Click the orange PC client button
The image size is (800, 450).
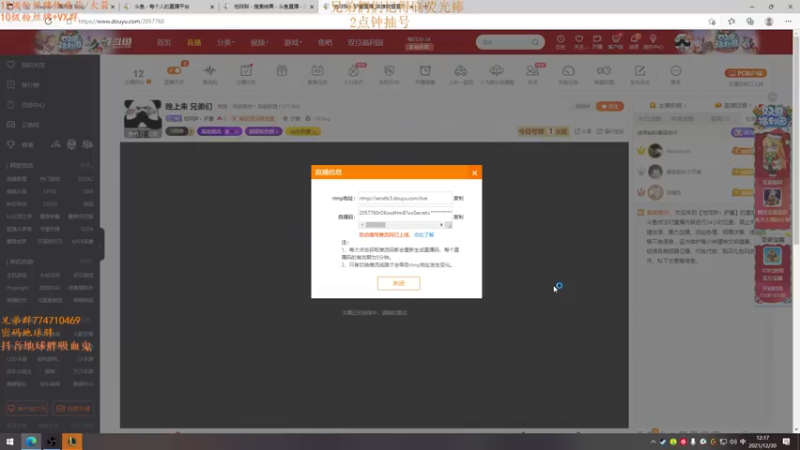(745, 73)
